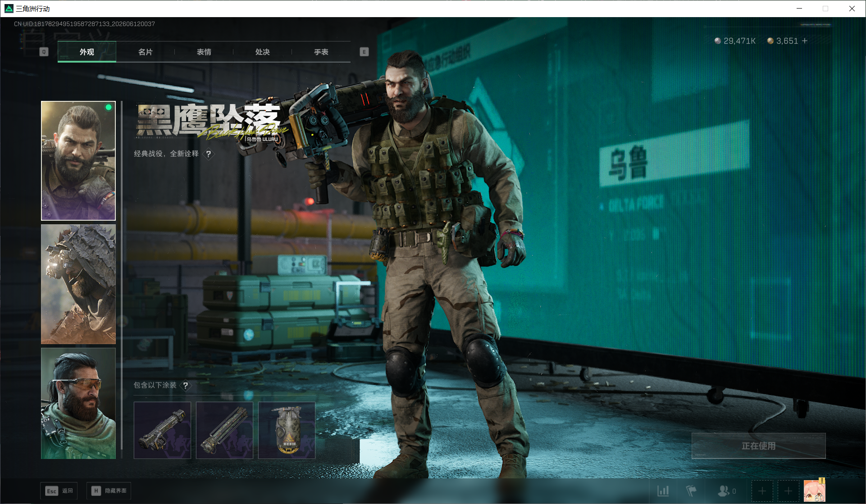Open the statistics bar chart icon
Image resolution: width=866 pixels, height=504 pixels.
[663, 491]
